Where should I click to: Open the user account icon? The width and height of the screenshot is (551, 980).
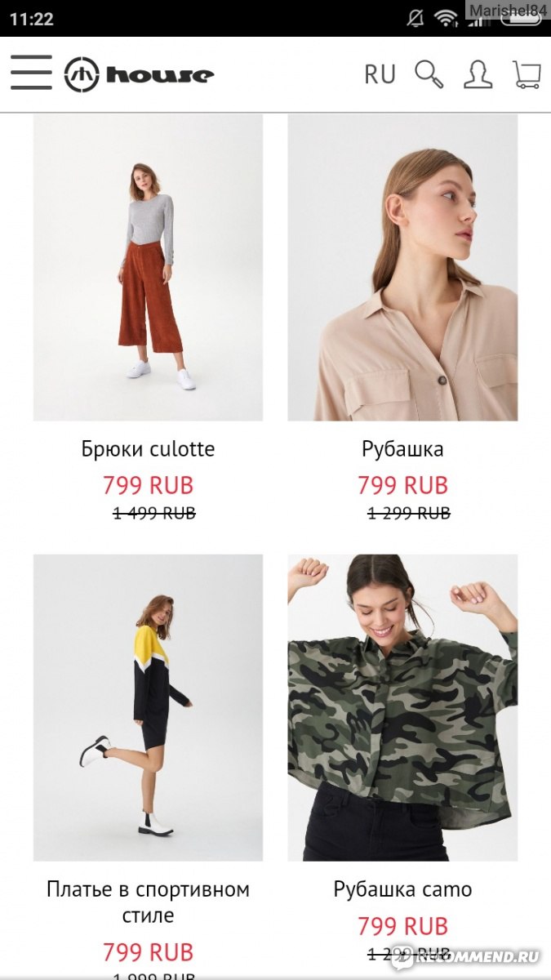pos(478,74)
